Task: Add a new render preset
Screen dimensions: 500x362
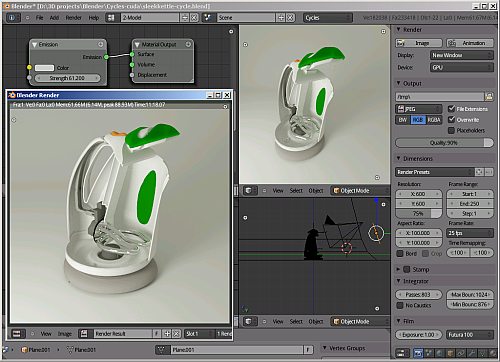Action: coord(480,172)
